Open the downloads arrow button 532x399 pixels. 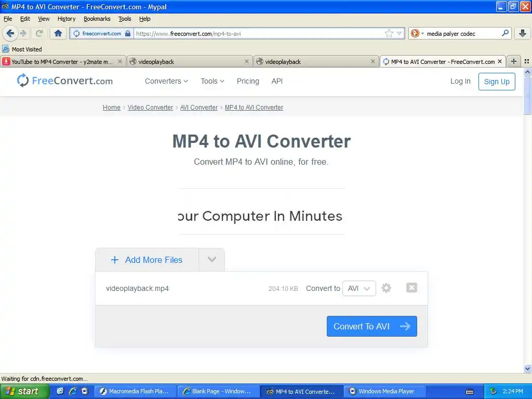(x=523, y=33)
